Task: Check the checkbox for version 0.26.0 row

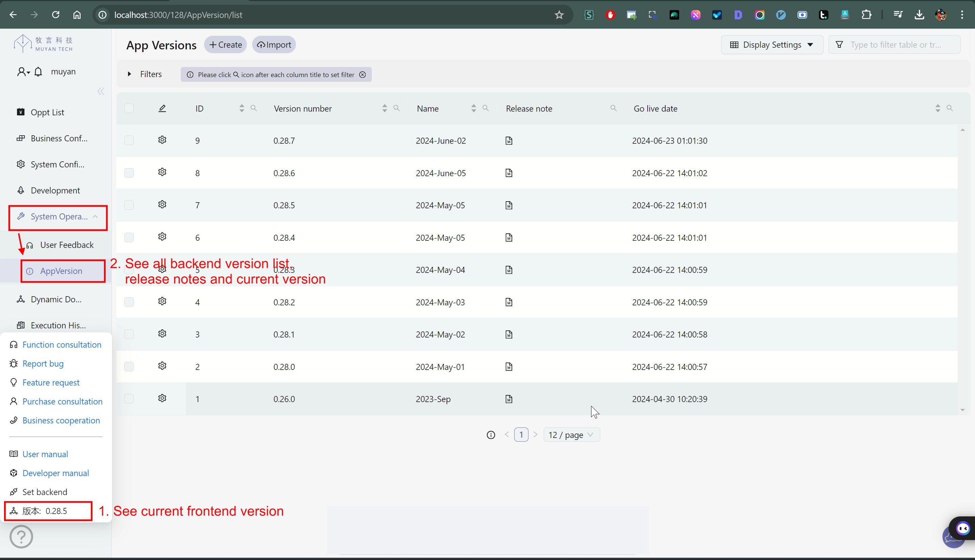Action: [129, 399]
